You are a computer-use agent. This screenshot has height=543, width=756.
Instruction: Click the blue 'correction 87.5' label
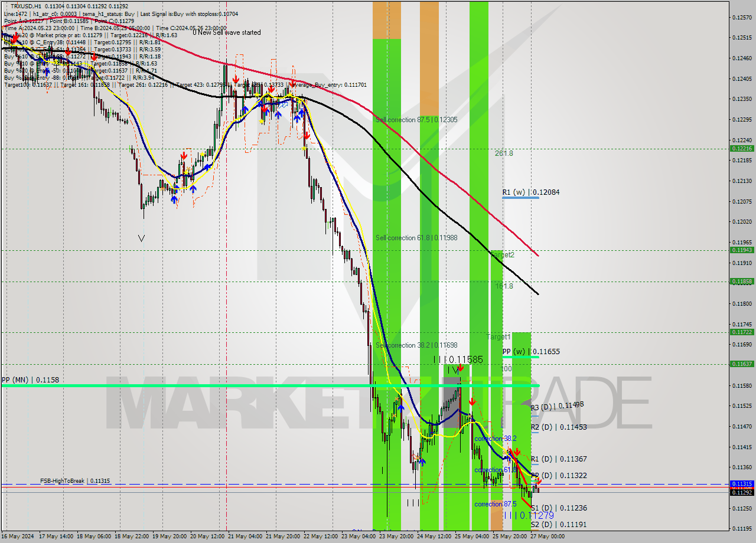[496, 505]
